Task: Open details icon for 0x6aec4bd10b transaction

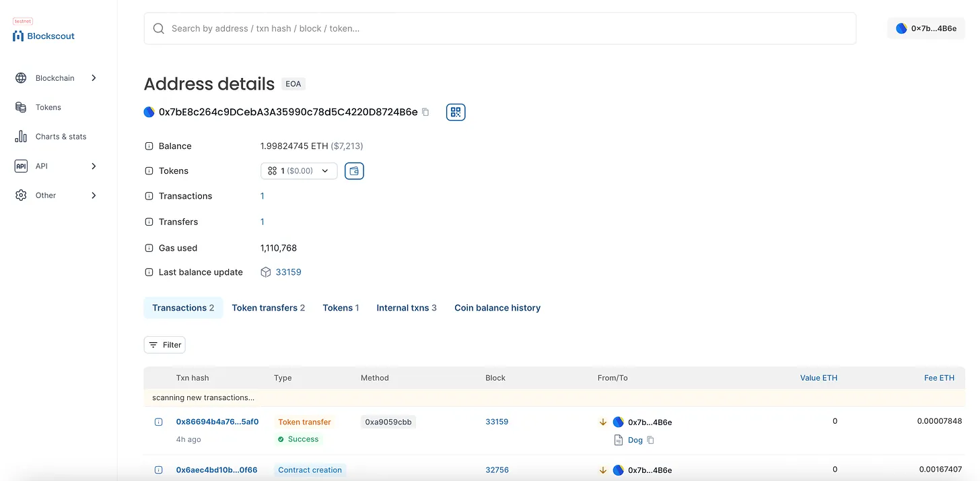Action: click(x=159, y=470)
